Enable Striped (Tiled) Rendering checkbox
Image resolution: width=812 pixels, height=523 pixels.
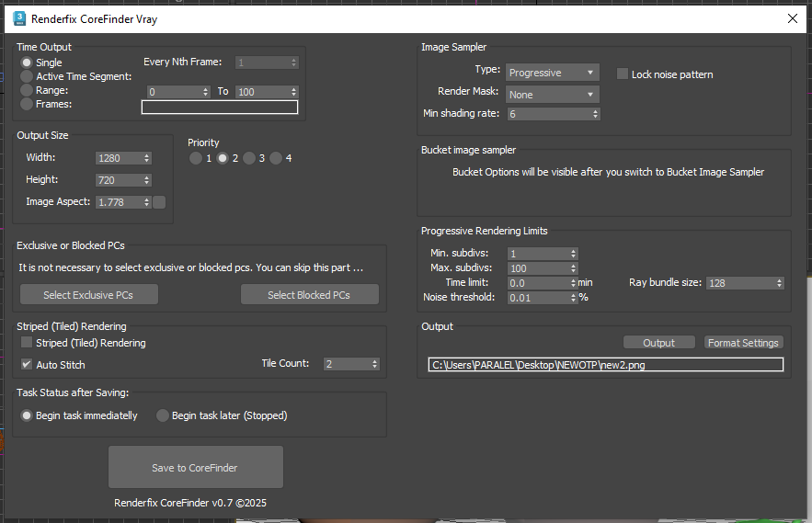(27, 342)
